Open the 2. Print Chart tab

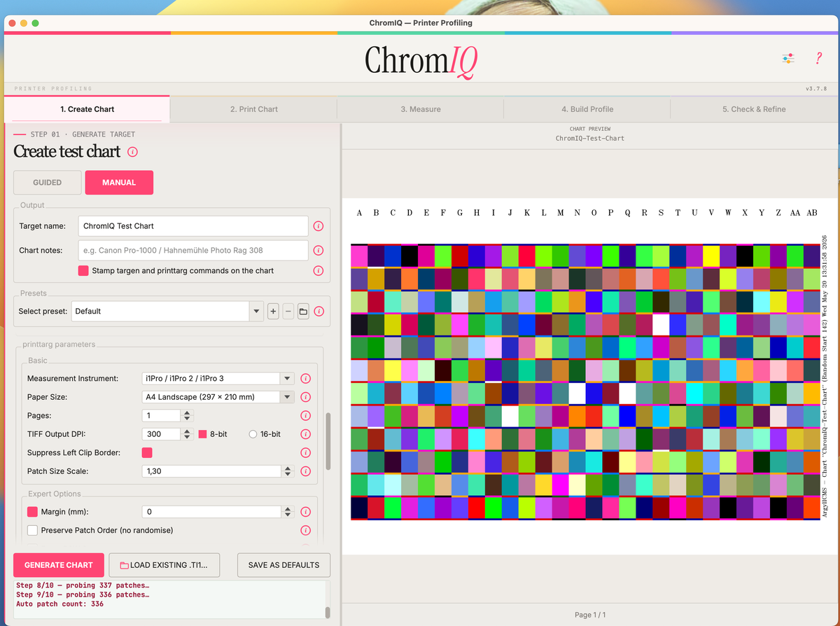click(253, 109)
